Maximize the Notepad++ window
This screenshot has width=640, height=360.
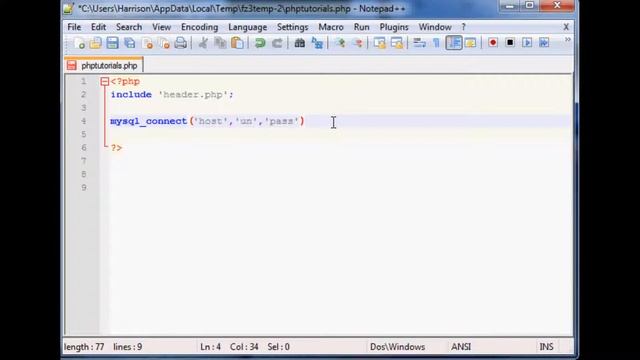click(529, 6)
